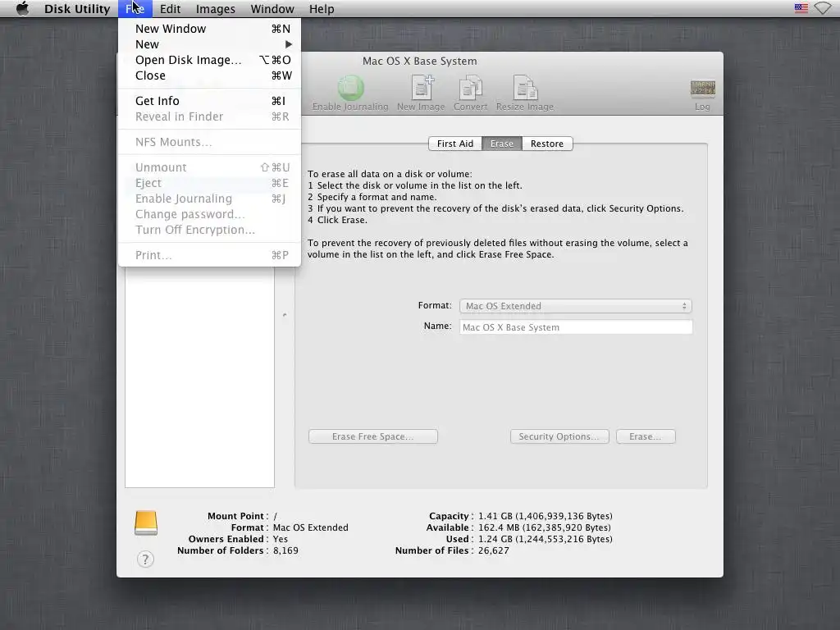
Task: Click the Unmount menu item
Action: (209, 167)
